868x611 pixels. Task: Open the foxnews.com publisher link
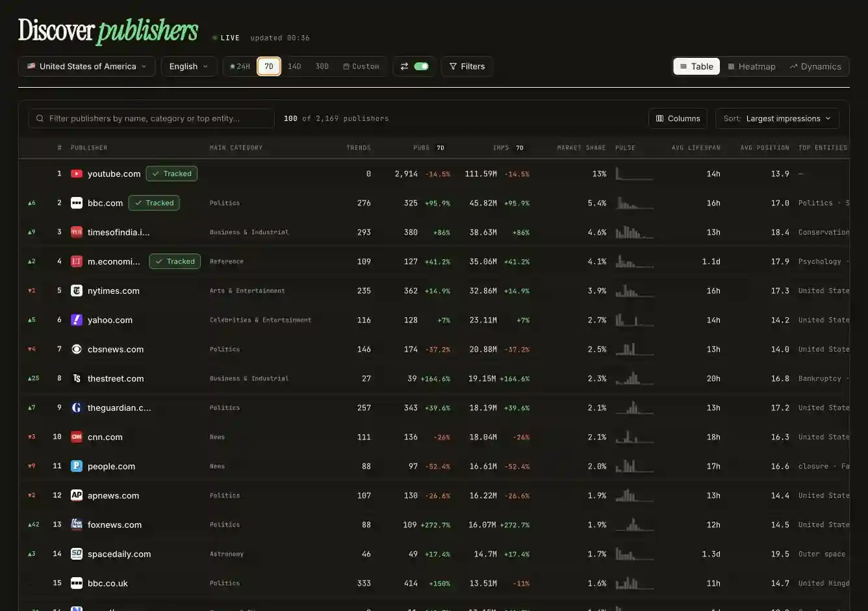click(114, 525)
